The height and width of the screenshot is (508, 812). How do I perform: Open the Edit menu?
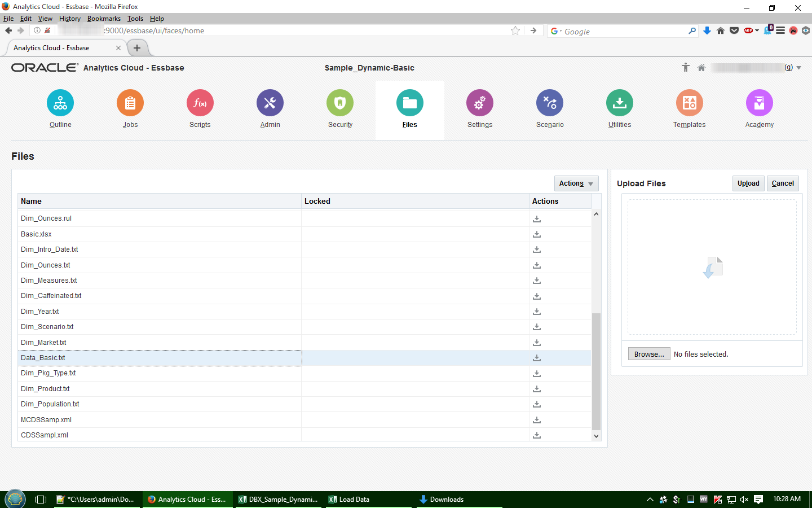(26, 19)
